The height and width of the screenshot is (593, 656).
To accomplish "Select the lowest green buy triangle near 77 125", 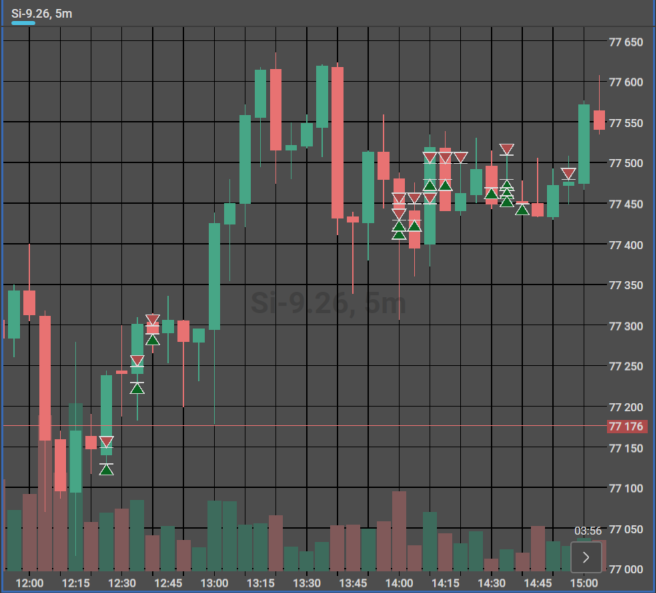I will click(x=106, y=470).
